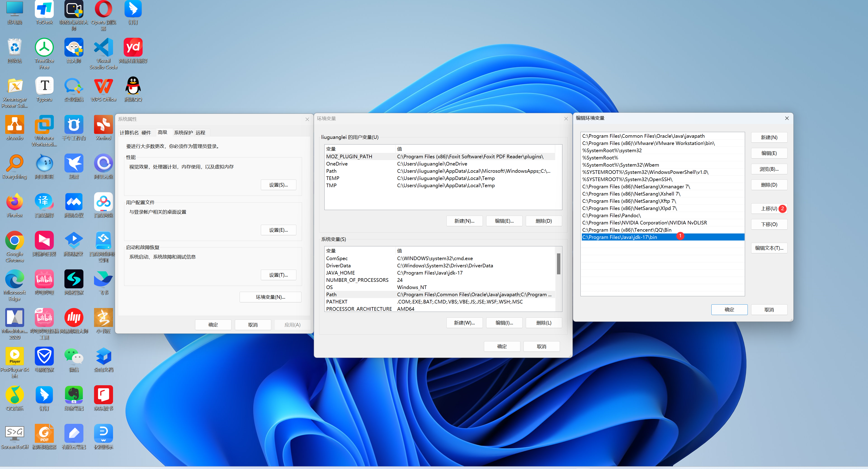Open the Recycle Bin (回收站) icon
Image resolution: width=868 pixels, height=469 pixels.
pyautogui.click(x=14, y=51)
